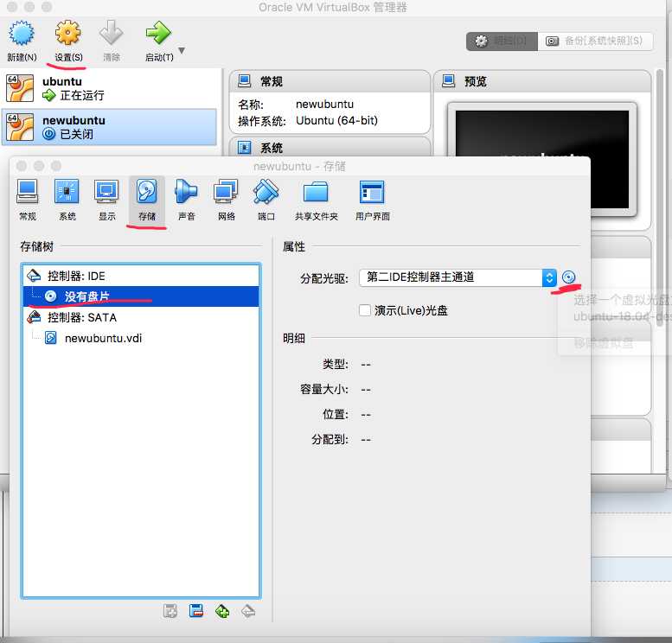Click the add attachment icon below storage tree
Viewport: 672px width, 643px height.
tap(170, 611)
